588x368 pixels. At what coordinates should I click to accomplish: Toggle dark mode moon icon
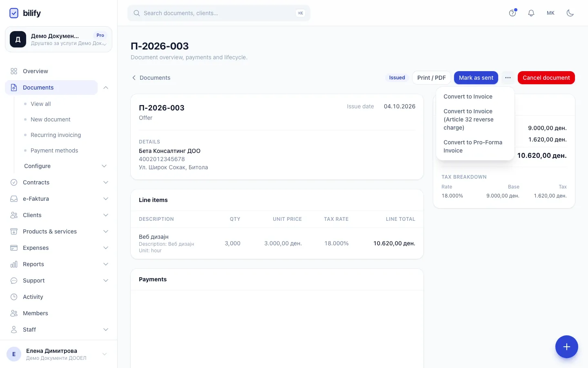(570, 13)
